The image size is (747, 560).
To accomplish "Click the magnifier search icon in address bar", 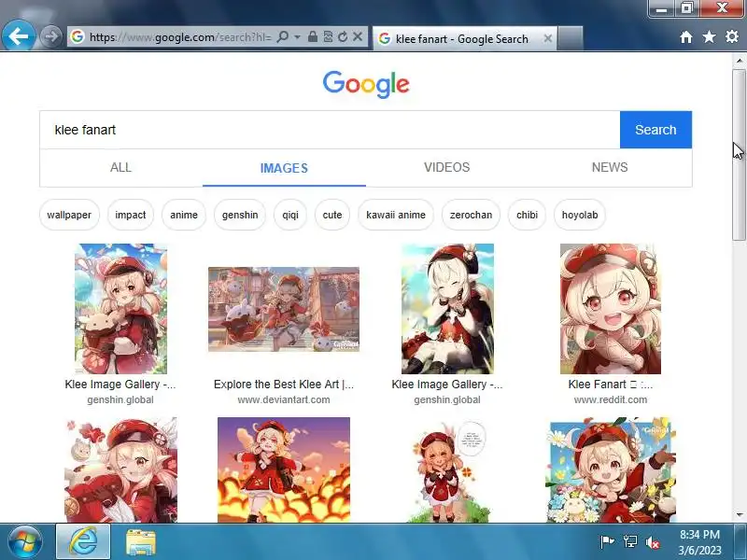I will (x=283, y=36).
